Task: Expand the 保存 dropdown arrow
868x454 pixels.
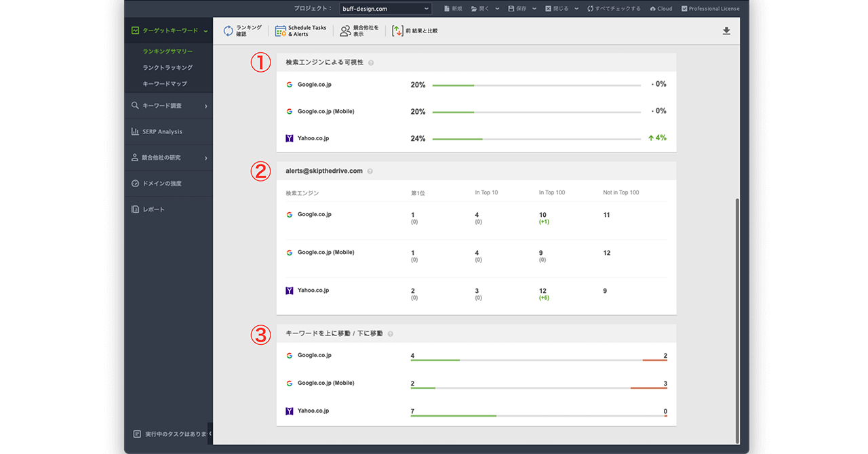Action: [536, 9]
